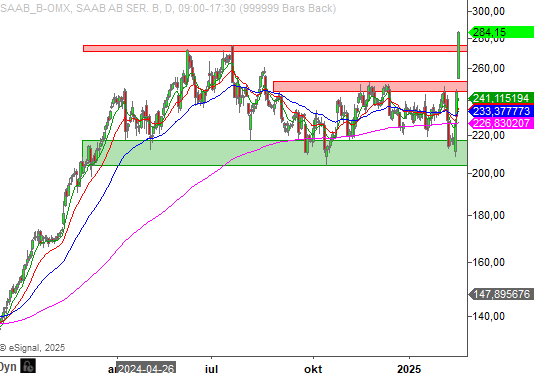This screenshot has height=373, width=534.
Task: Click the 241,115194 moving average price tag
Action: 501,98
